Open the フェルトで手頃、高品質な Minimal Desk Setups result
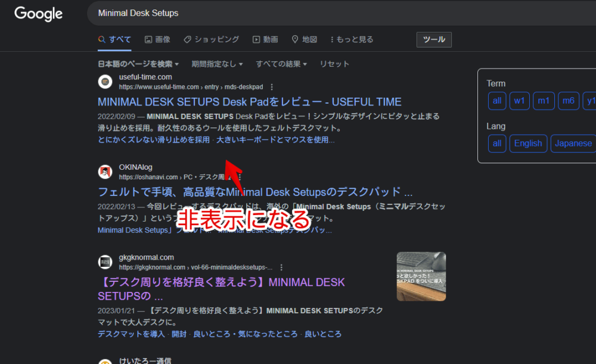596x364 pixels. pyautogui.click(x=255, y=192)
